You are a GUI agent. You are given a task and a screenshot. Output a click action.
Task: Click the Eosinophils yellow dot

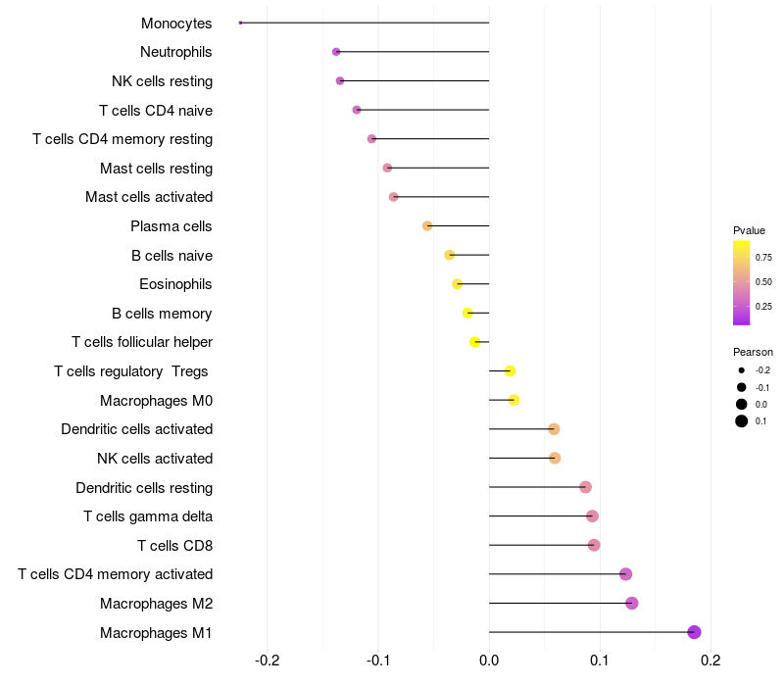(457, 284)
